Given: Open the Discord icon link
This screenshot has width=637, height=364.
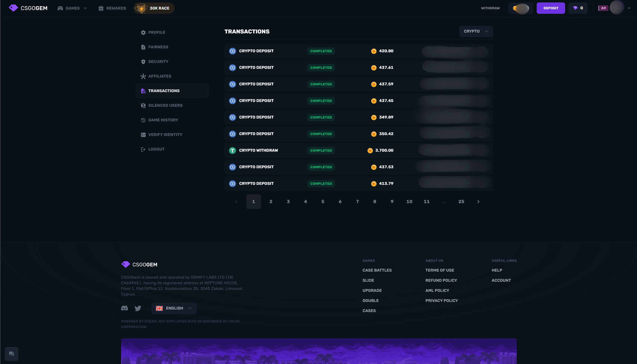Looking at the screenshot, I should [124, 308].
